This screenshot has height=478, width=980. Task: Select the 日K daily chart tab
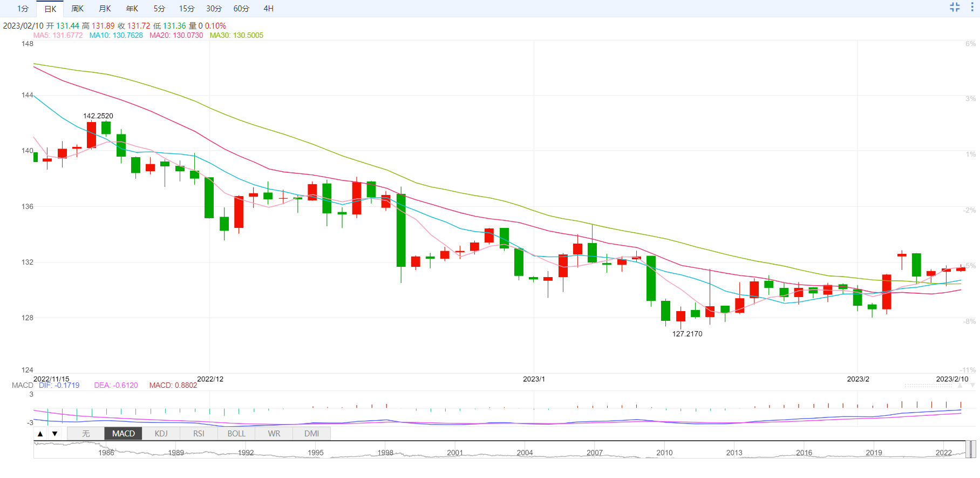point(50,9)
